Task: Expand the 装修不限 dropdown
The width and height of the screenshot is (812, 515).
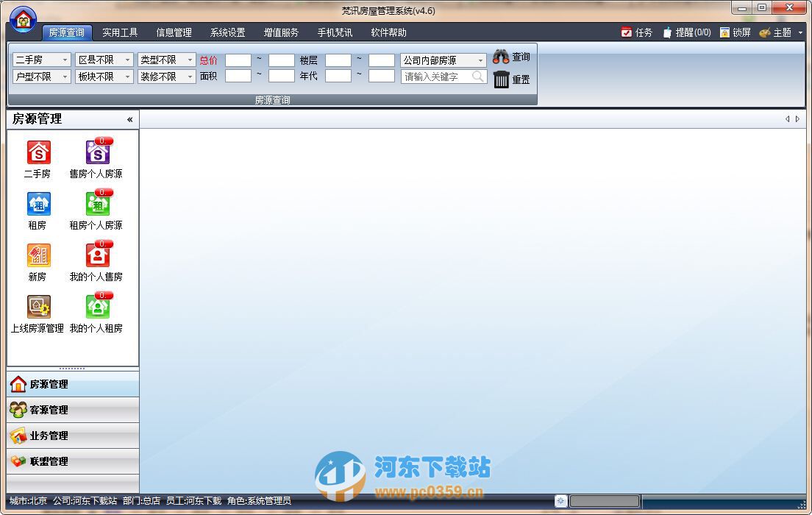Action: (x=190, y=77)
